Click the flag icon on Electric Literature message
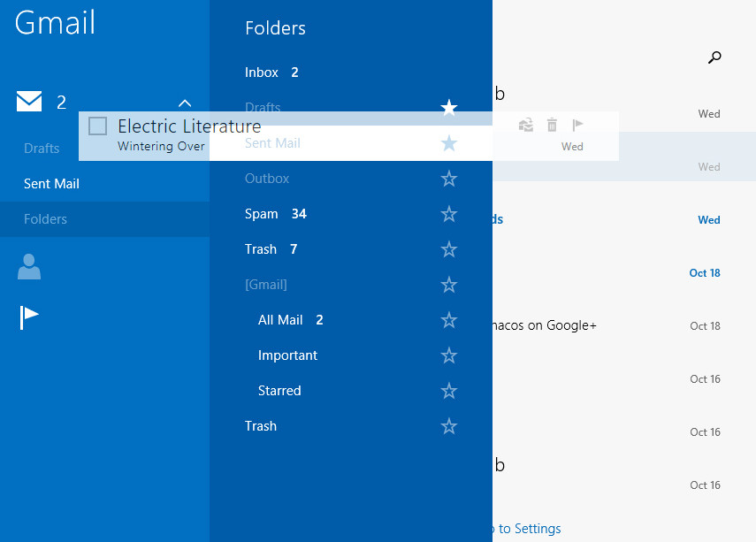Viewport: 756px width, 542px height. pyautogui.click(x=577, y=126)
